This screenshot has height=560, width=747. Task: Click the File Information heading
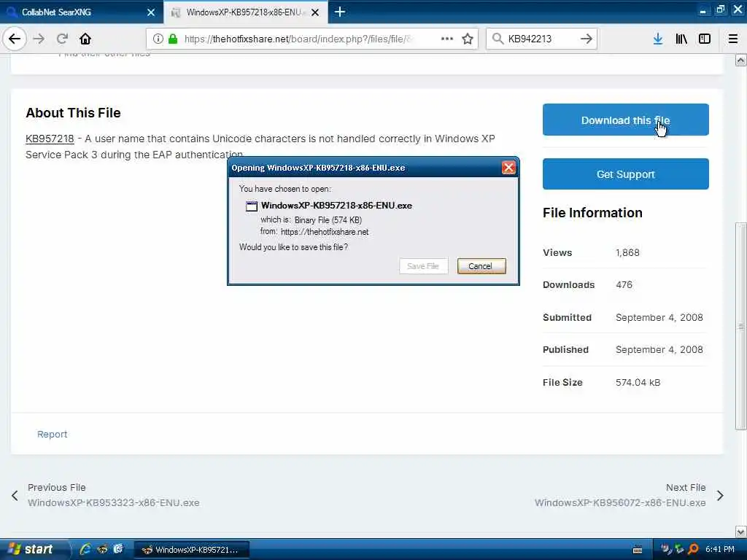(592, 213)
